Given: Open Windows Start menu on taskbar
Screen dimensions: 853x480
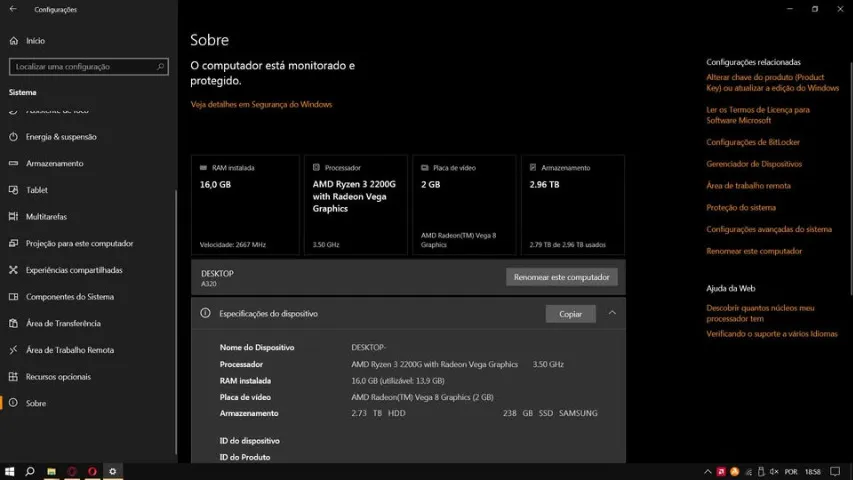Looking at the screenshot, I should (10, 471).
